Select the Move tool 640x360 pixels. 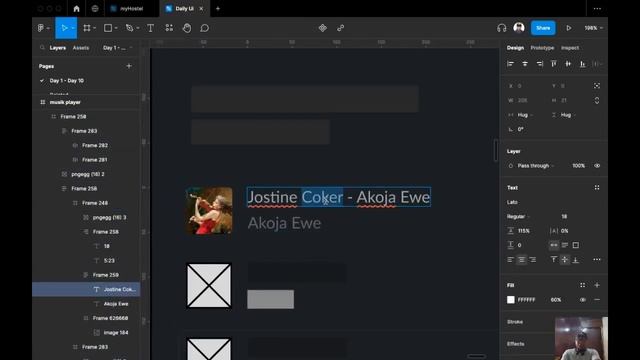pyautogui.click(x=64, y=28)
